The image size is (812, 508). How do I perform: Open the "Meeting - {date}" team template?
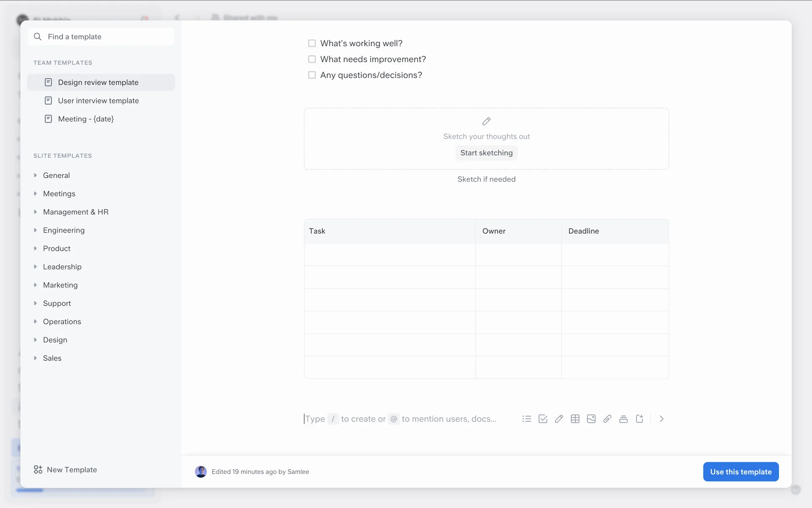point(85,119)
